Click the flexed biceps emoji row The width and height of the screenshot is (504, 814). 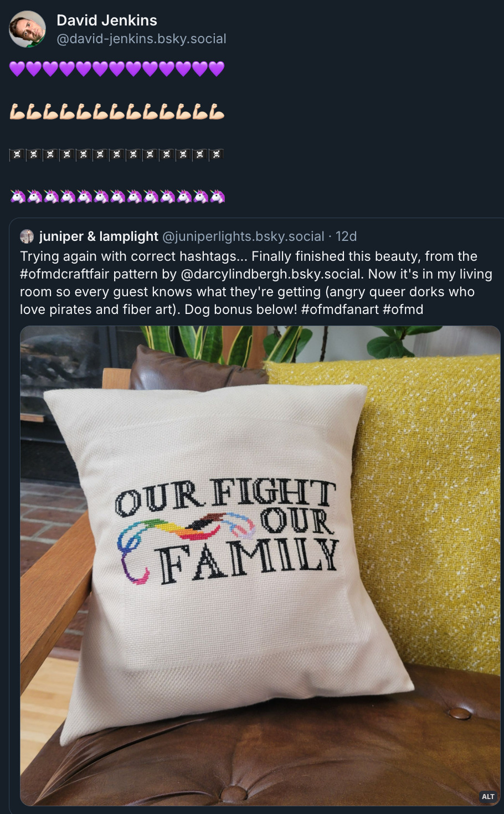click(x=117, y=111)
